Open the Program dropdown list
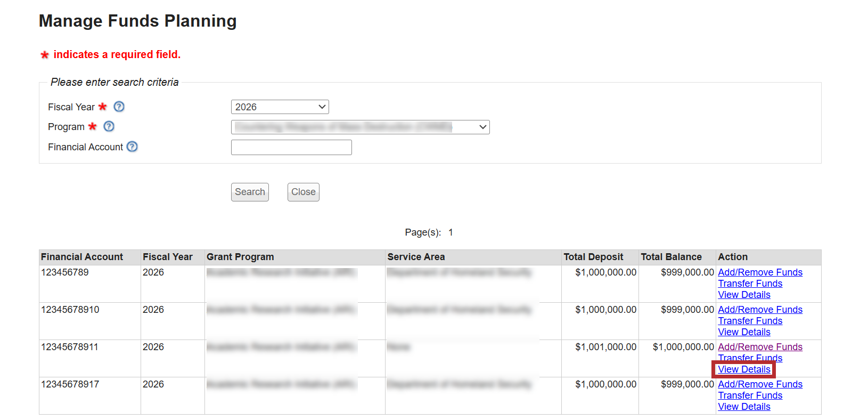The image size is (868, 420). [x=360, y=127]
